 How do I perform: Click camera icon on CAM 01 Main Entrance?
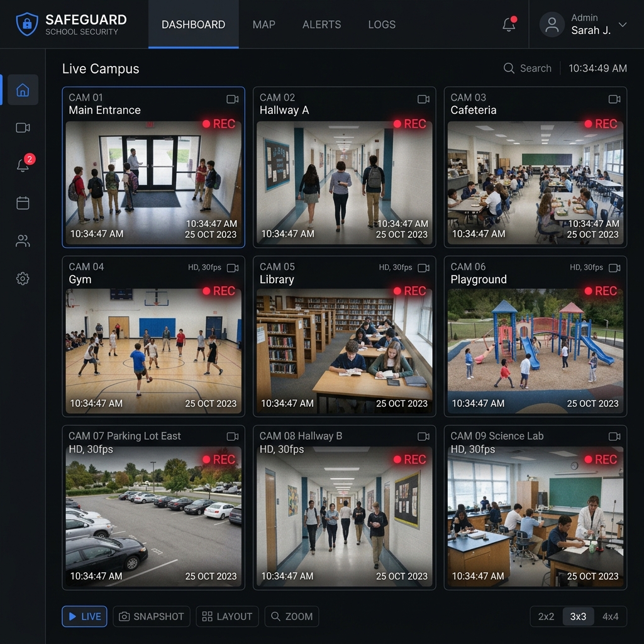point(233,99)
